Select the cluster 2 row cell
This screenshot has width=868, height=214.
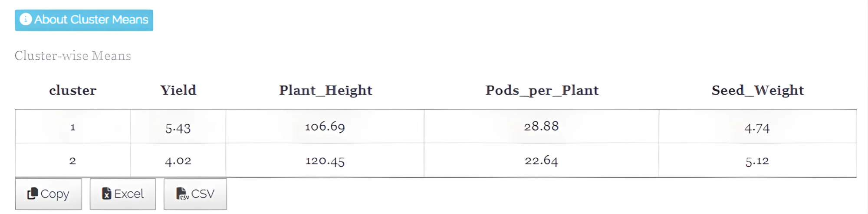[73, 161]
